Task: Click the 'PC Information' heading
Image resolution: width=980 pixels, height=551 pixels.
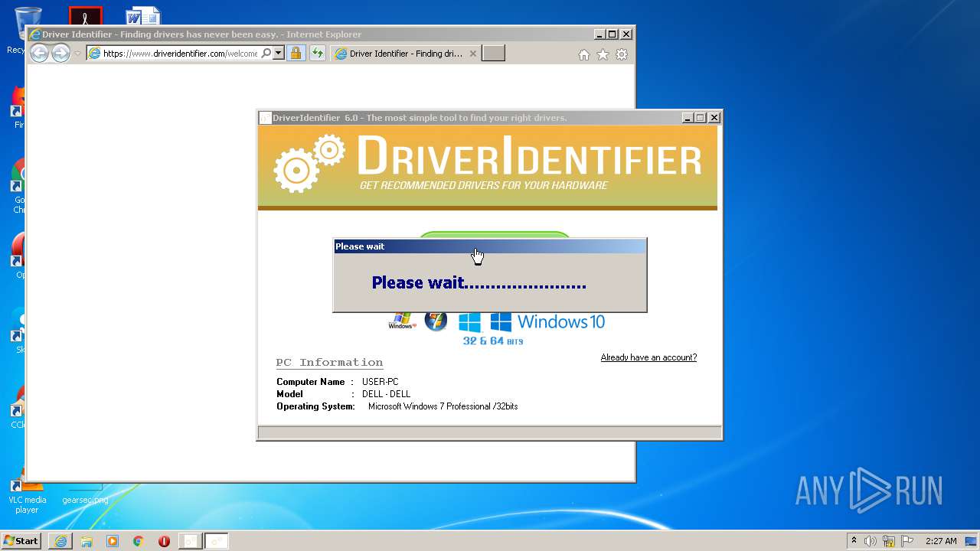Action: point(329,363)
